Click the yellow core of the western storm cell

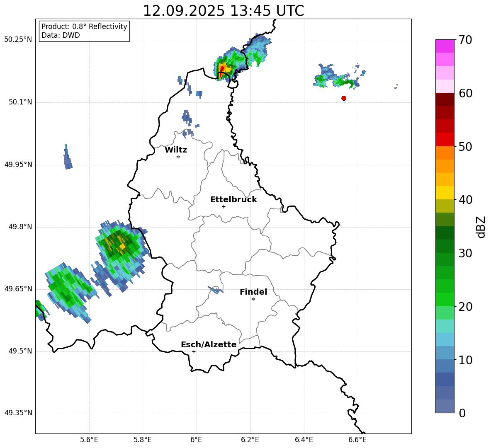click(122, 247)
